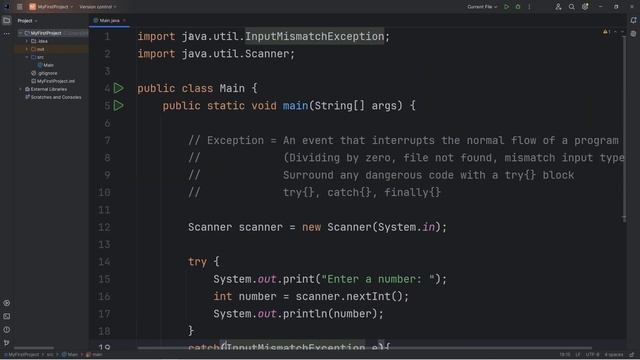Click src breadcrumb in status bar
This screenshot has width=640, height=360.
click(x=50, y=355)
